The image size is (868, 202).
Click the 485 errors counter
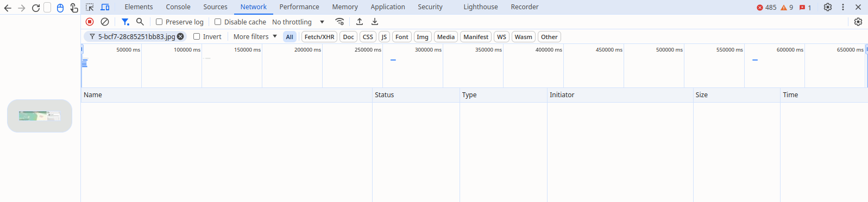click(x=766, y=8)
